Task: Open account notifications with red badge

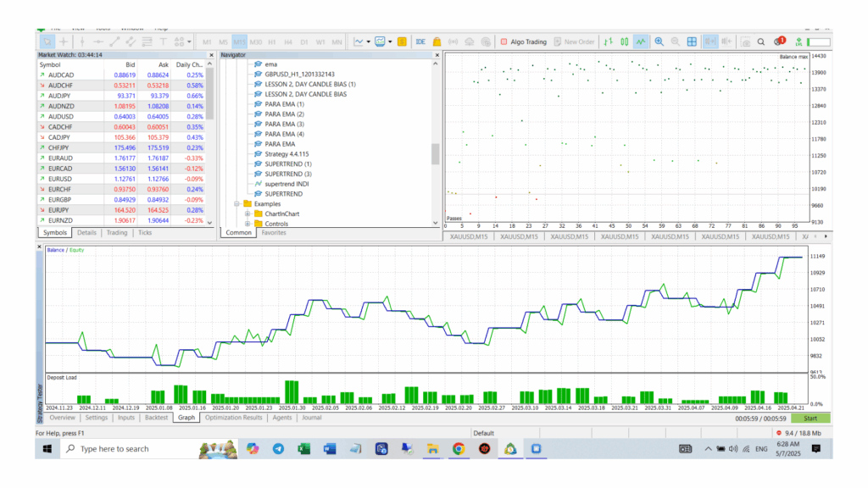Action: pos(780,41)
